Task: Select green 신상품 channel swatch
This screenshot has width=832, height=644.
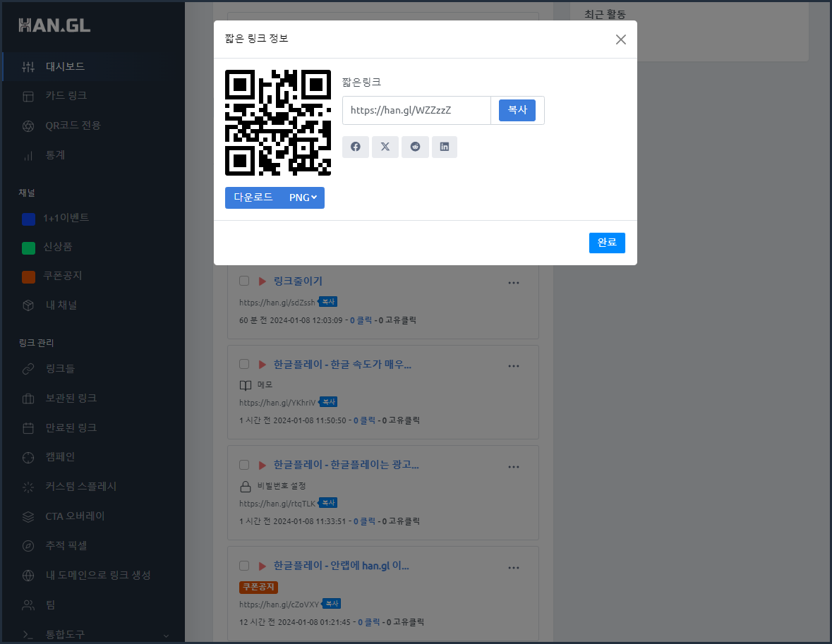Action: [x=29, y=248]
